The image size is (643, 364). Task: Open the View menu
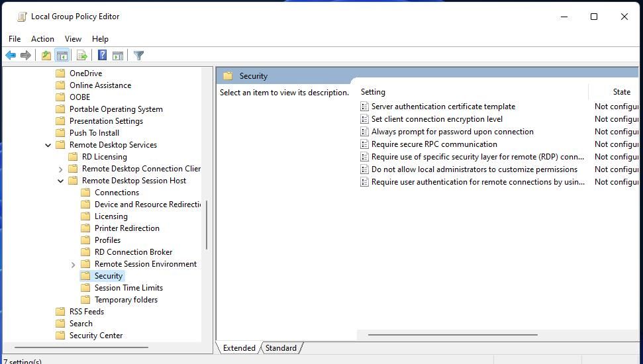(x=73, y=39)
